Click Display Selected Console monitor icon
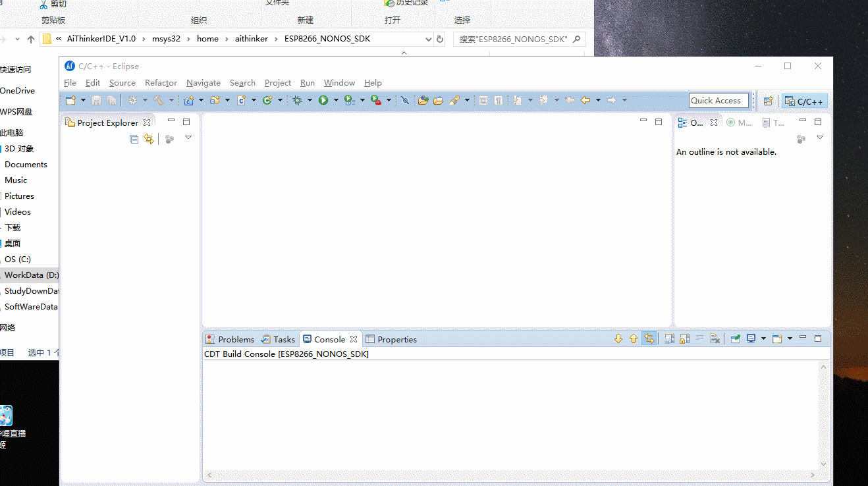 click(751, 338)
